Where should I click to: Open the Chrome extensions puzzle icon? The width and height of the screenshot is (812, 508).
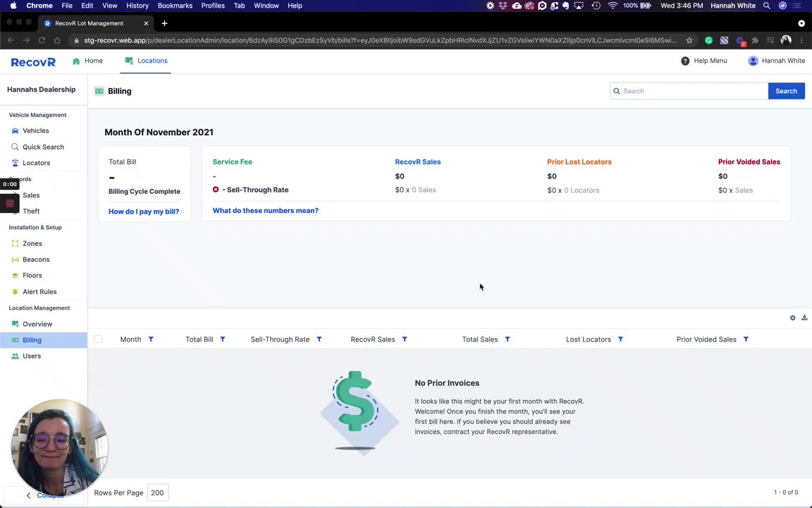[755, 40]
